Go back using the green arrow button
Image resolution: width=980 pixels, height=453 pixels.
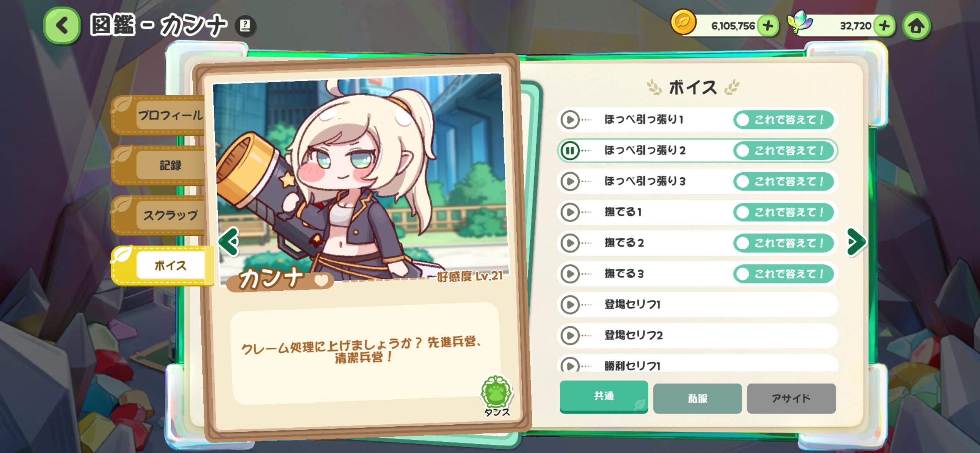[x=62, y=26]
